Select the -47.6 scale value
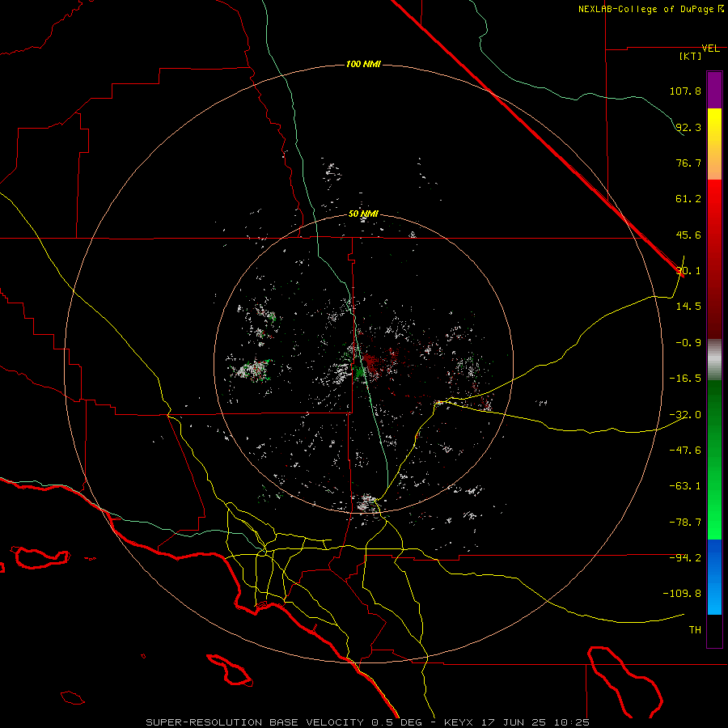This screenshot has width=728, height=728. [685, 451]
